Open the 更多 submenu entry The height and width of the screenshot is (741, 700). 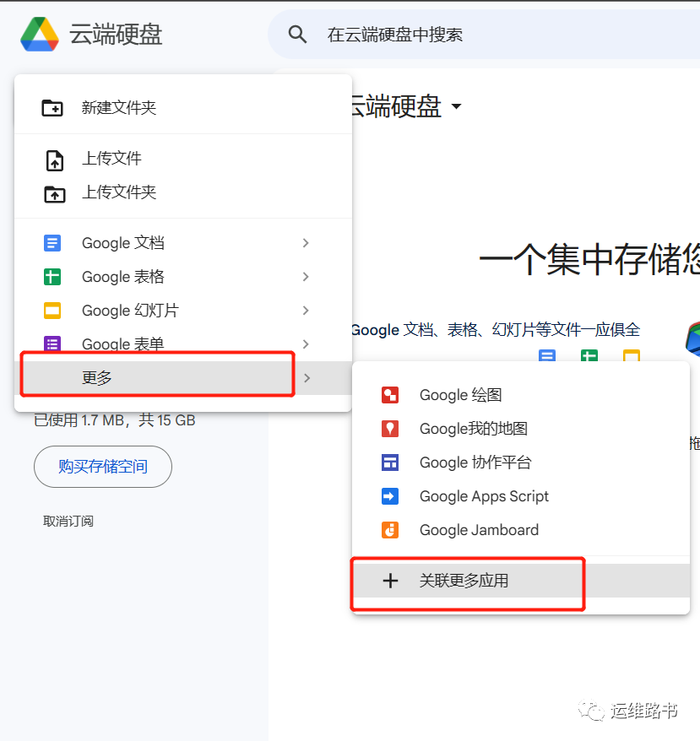(183, 378)
